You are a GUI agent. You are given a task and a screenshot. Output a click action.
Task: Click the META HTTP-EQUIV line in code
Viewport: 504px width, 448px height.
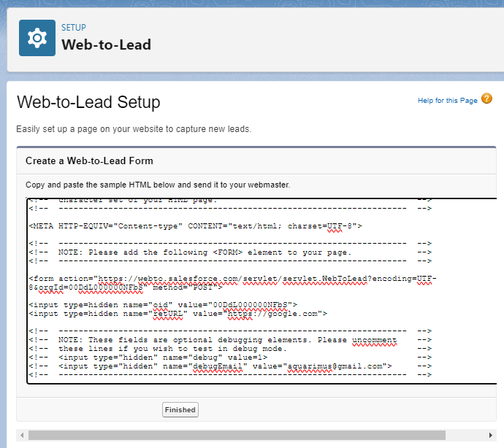point(196,226)
